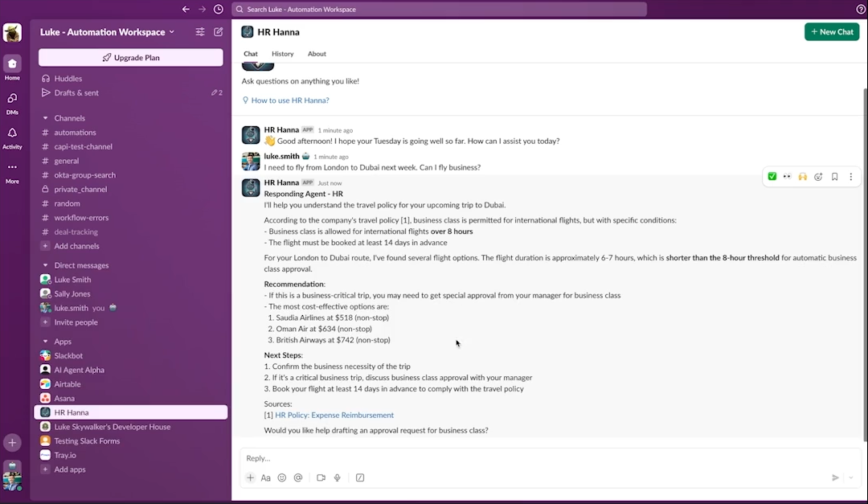Open emoji picker in composer
The width and height of the screenshot is (868, 504).
click(x=282, y=477)
